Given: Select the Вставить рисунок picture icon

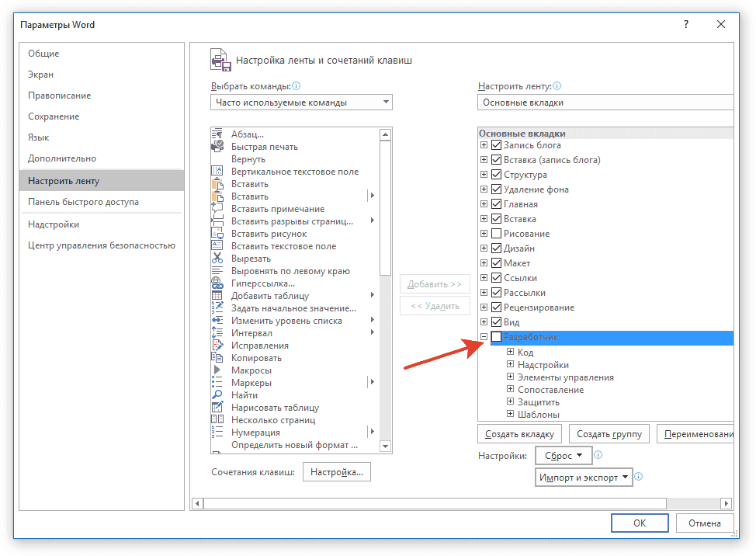Looking at the screenshot, I should point(217,234).
